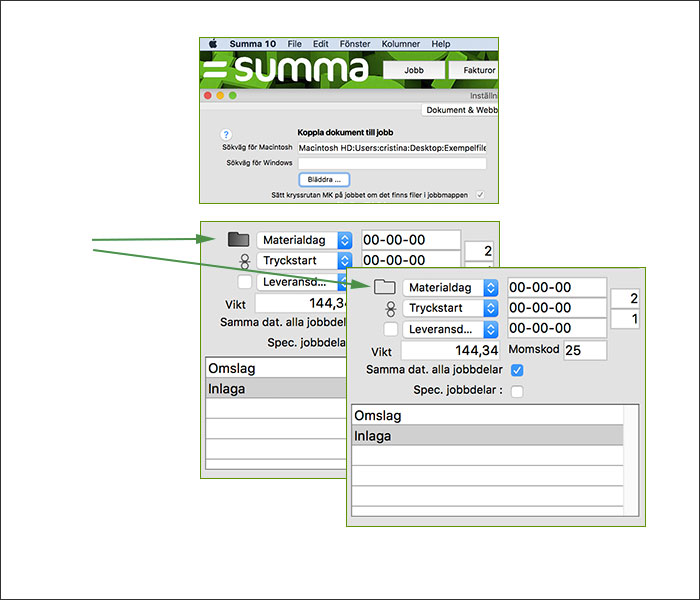700x600 pixels.
Task: Click Materialdag date field in front panel
Action: (557, 287)
